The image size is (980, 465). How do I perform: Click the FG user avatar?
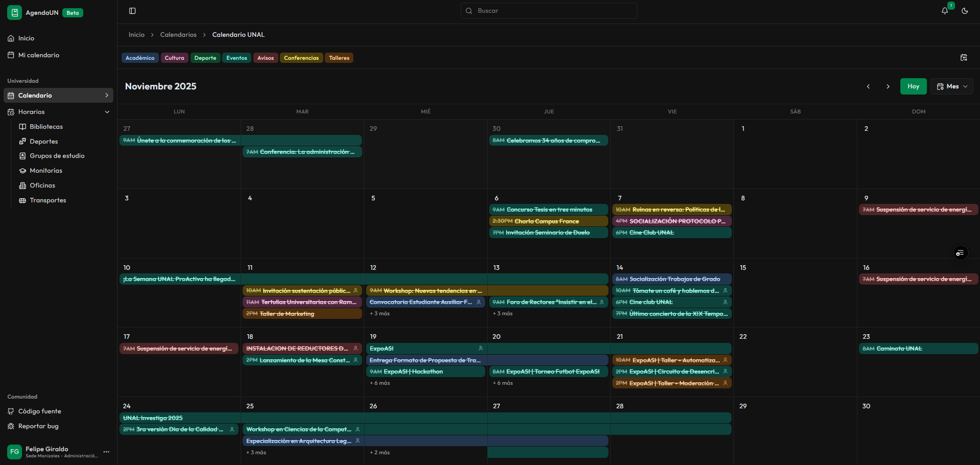(14, 452)
